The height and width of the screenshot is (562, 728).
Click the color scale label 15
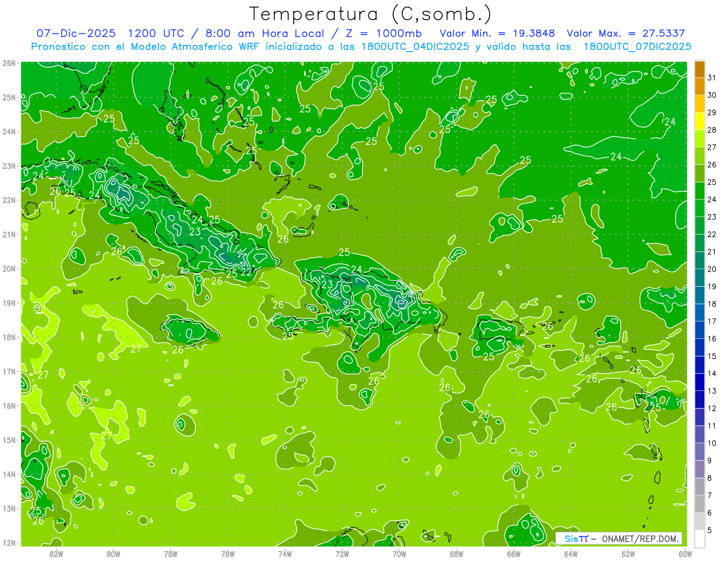pyautogui.click(x=712, y=356)
